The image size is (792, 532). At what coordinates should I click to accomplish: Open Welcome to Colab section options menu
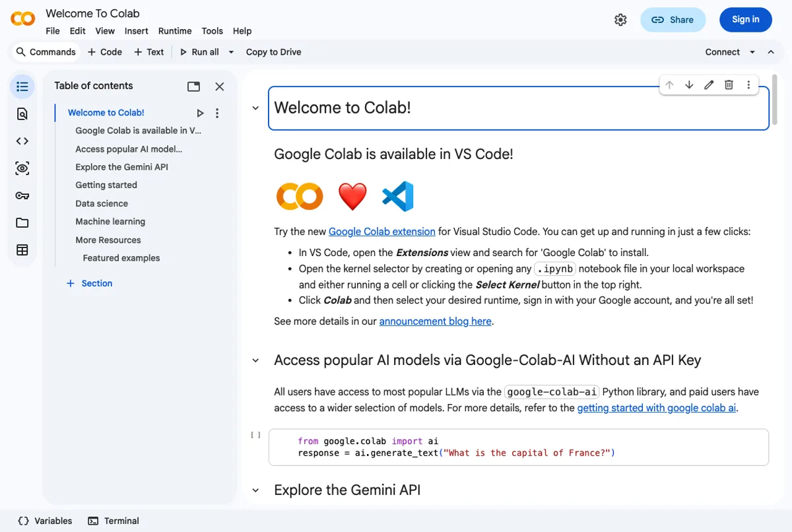tap(217, 114)
